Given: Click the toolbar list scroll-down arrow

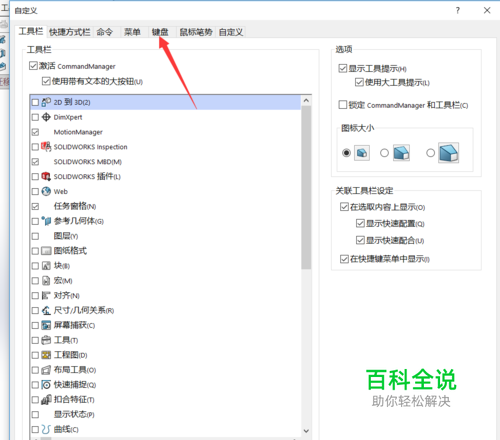Looking at the screenshot, I should (x=306, y=431).
